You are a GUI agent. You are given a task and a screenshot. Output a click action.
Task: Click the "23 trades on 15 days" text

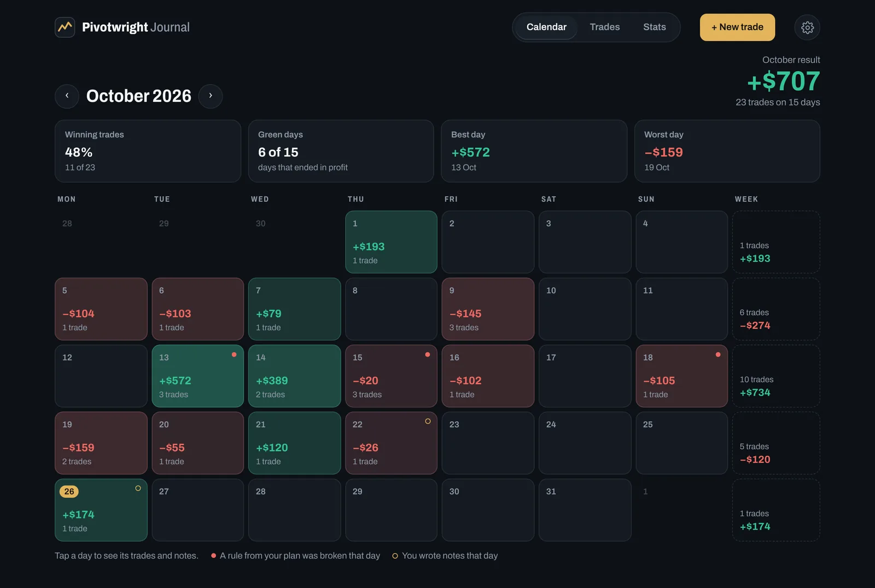click(x=778, y=102)
